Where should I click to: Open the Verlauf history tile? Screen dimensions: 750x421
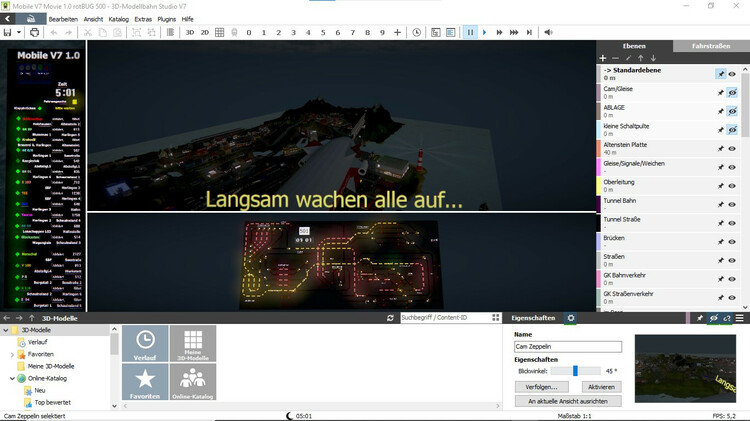tap(144, 343)
